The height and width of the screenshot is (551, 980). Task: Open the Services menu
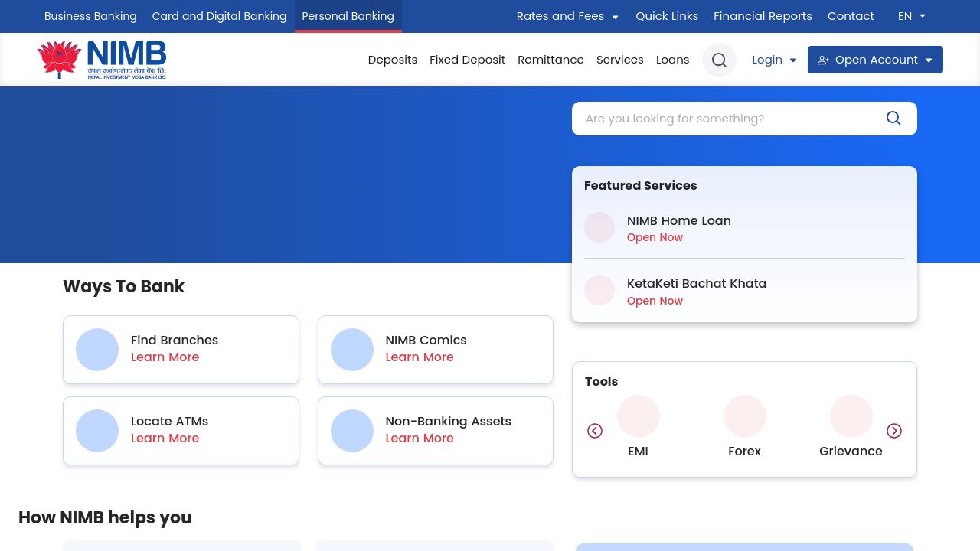pos(619,60)
